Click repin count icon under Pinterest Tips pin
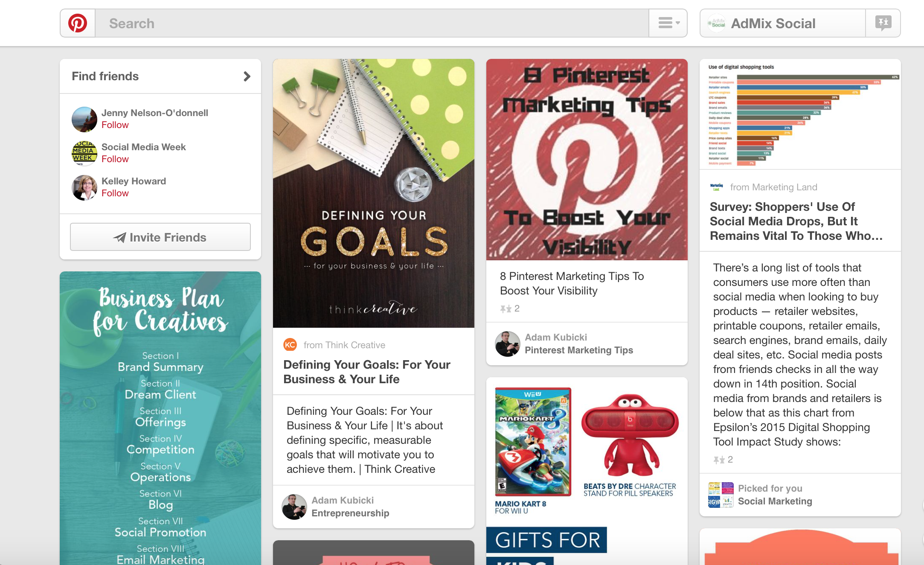The width and height of the screenshot is (924, 565). 506,309
